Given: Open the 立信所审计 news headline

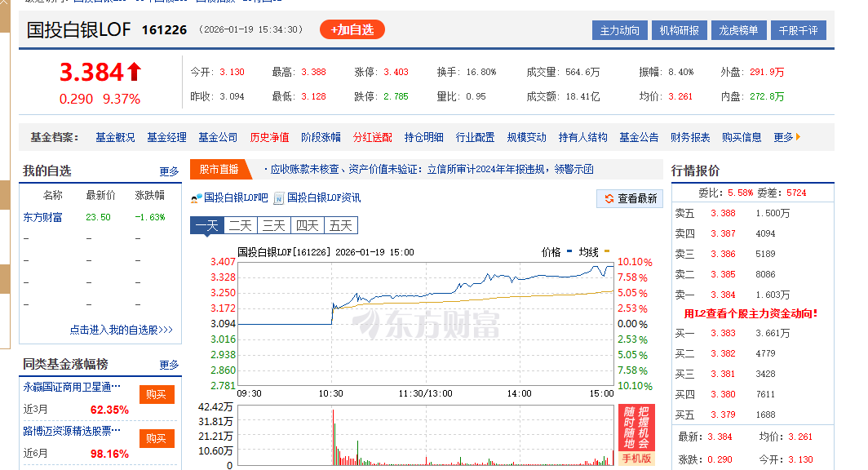Looking at the screenshot, I should point(432,170).
